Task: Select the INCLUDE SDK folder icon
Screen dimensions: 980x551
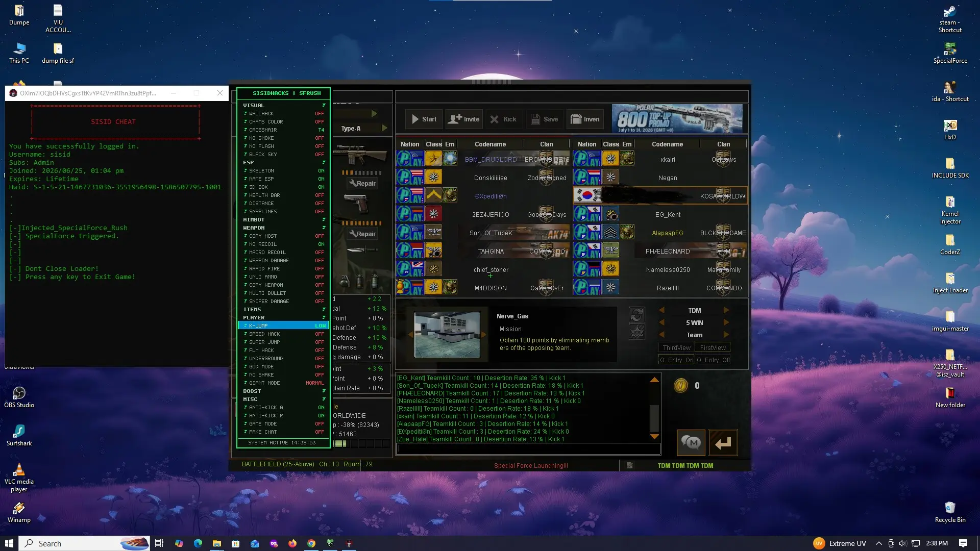Action: [x=950, y=168]
